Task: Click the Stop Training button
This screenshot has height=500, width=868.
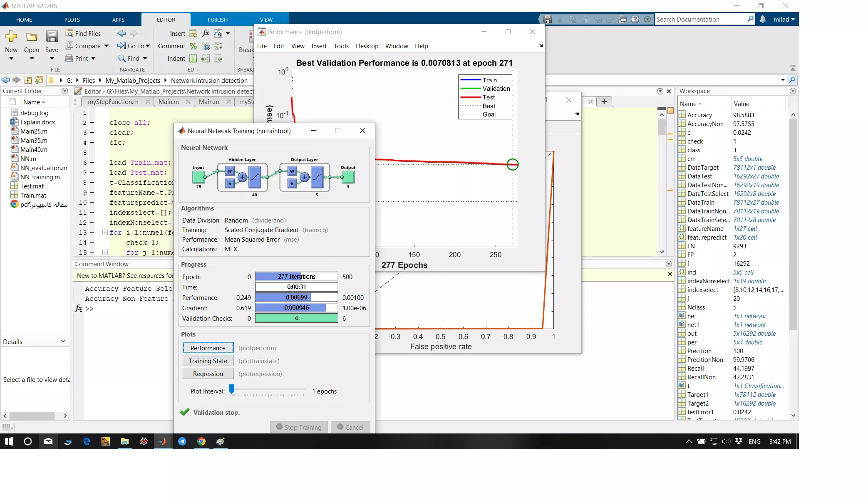Action: point(299,427)
